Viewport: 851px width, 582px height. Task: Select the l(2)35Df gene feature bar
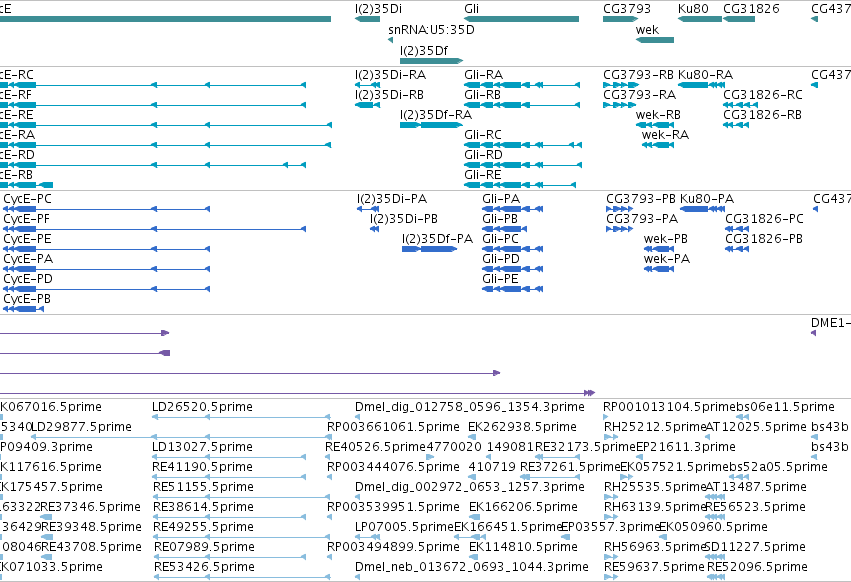click(431, 61)
